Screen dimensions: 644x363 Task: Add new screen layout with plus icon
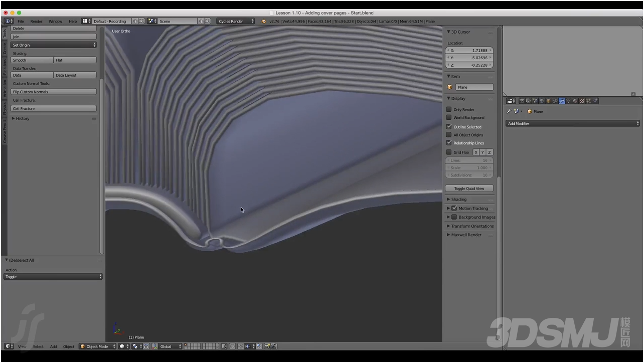click(x=135, y=21)
